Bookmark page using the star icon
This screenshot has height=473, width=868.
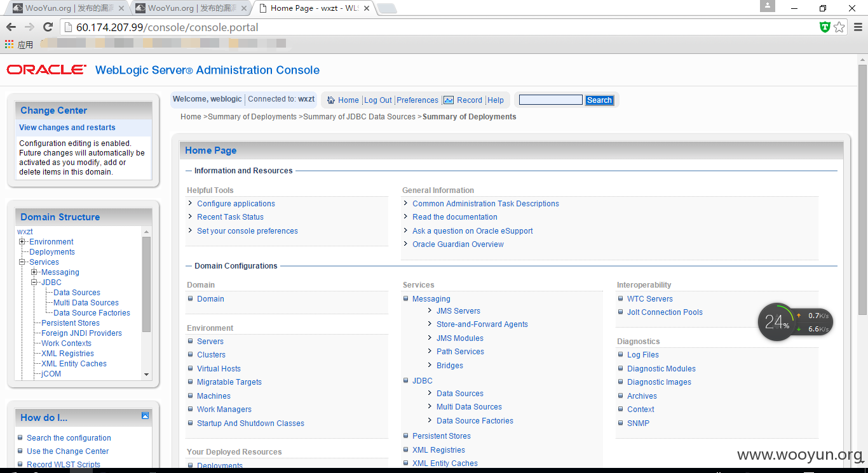pos(839,27)
